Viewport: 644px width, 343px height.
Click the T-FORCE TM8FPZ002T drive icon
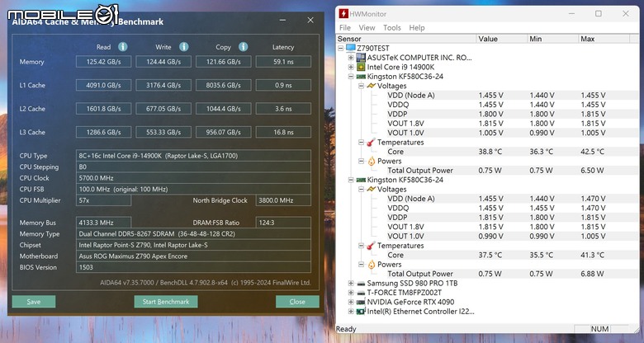[361, 293]
